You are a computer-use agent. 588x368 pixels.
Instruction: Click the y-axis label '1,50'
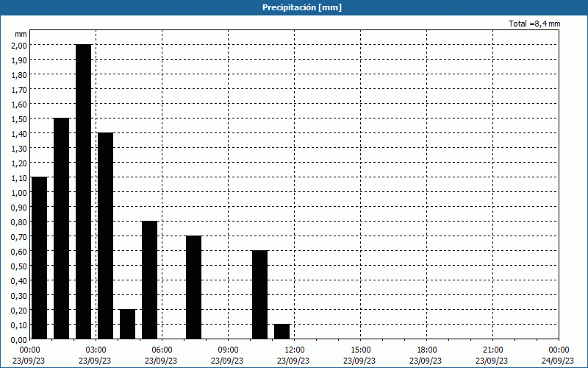(x=21, y=118)
